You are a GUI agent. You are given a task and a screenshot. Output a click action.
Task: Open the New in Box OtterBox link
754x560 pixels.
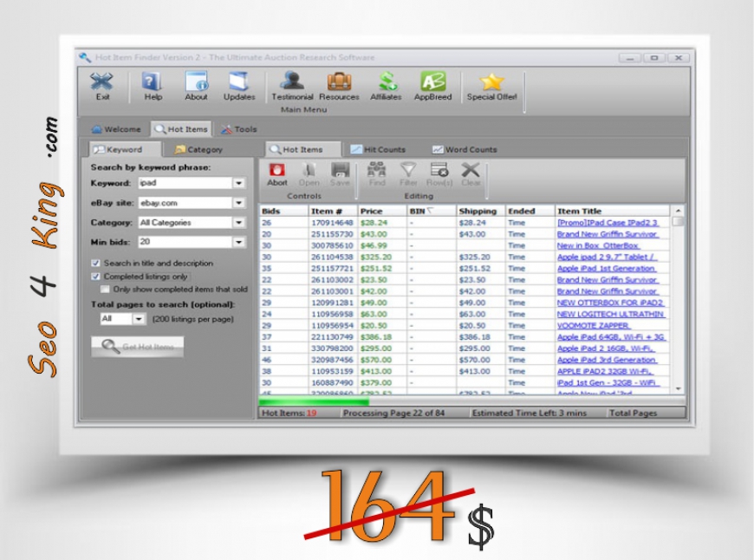pos(598,245)
